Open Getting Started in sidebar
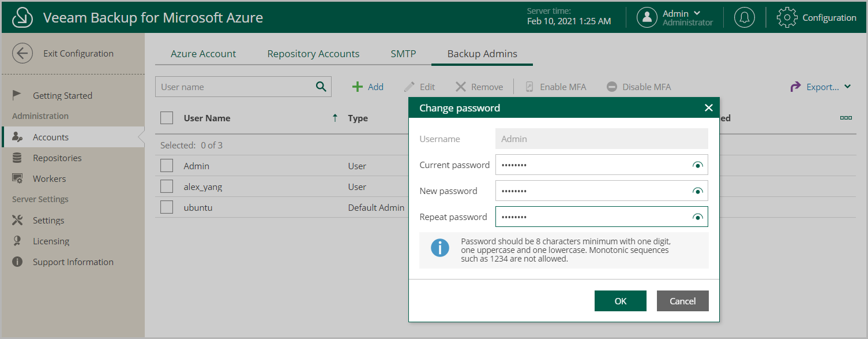The height and width of the screenshot is (339, 868). tap(62, 95)
